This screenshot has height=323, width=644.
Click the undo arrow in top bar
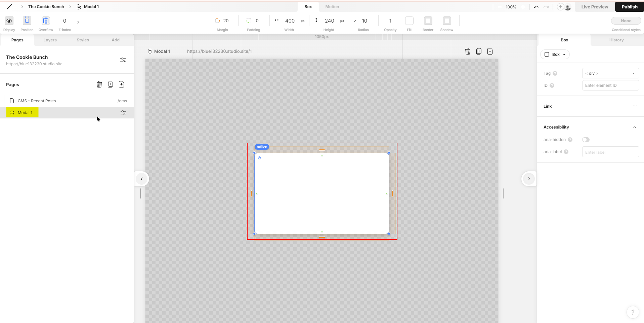(x=536, y=7)
